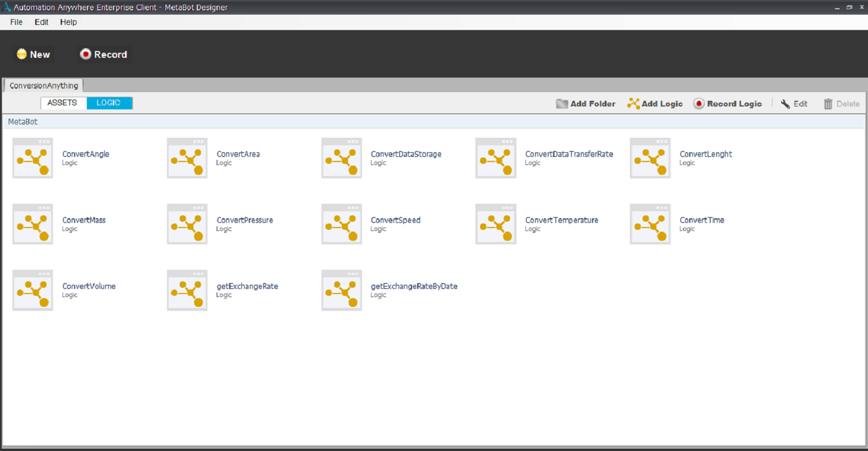Select the getExchangeRate logic icon
Screen dimensions: 868x451
click(187, 290)
